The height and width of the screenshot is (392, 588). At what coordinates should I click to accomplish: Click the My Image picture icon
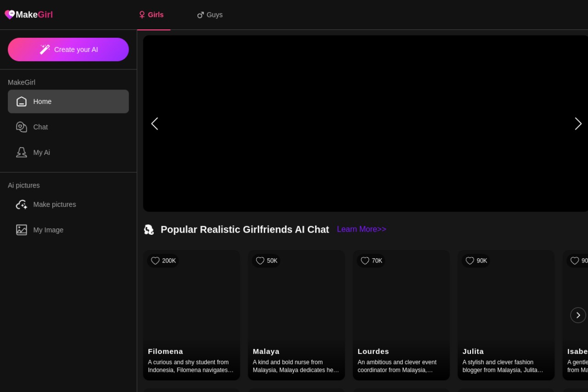click(22, 230)
